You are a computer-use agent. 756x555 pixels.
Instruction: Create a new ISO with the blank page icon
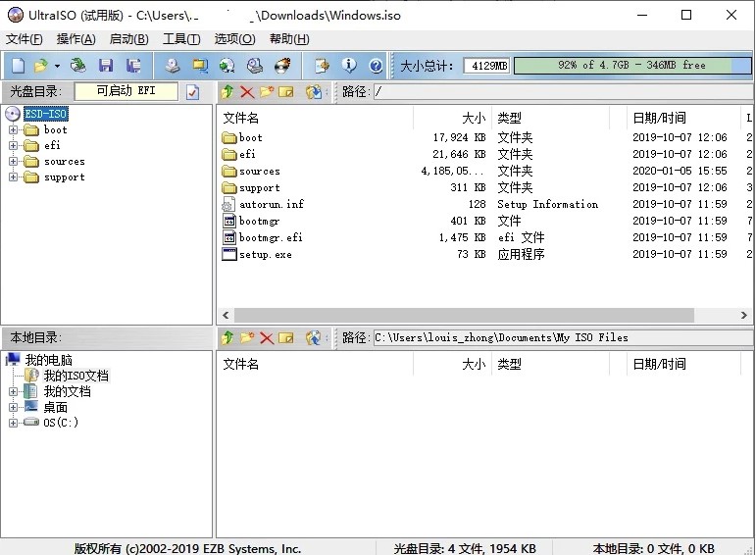(18, 66)
